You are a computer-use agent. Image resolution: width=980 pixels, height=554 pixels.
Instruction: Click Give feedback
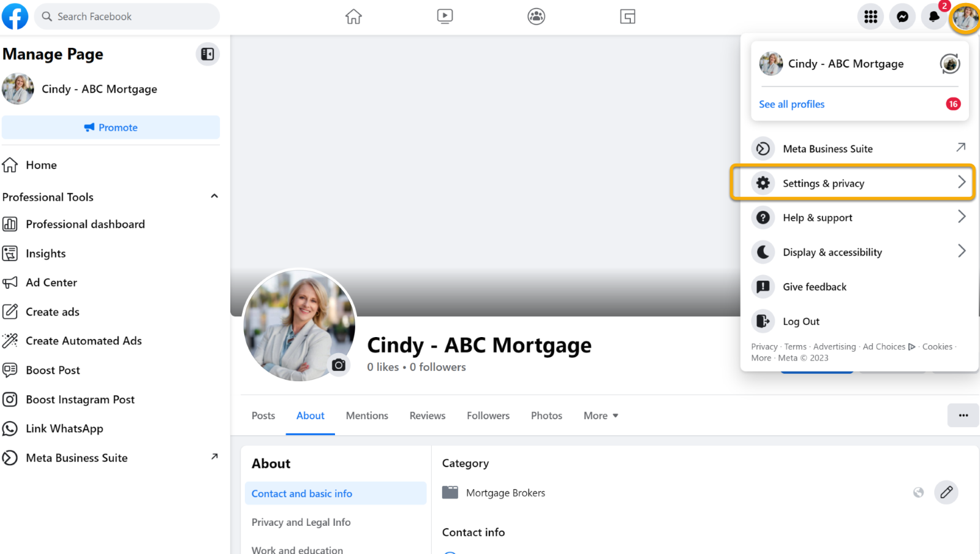click(859, 287)
